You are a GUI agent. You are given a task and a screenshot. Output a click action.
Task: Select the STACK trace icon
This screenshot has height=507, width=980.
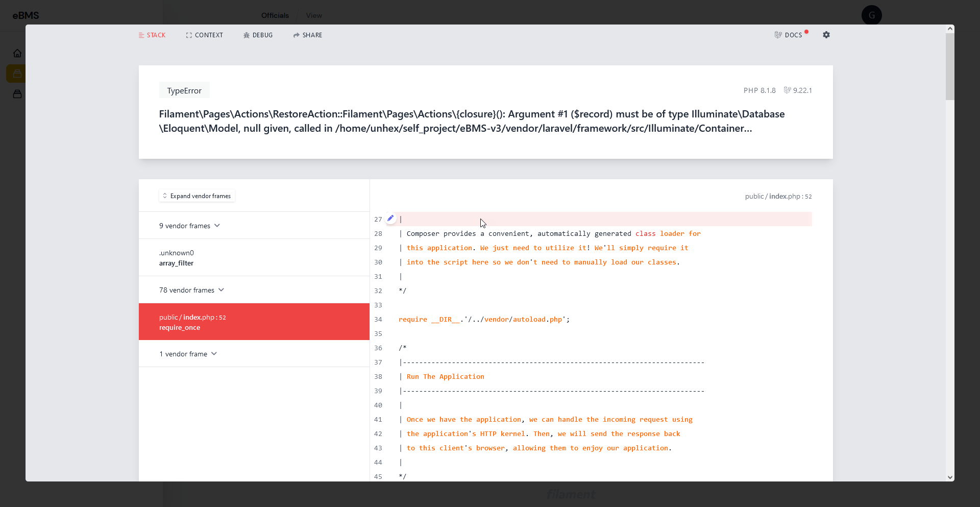pos(152,35)
